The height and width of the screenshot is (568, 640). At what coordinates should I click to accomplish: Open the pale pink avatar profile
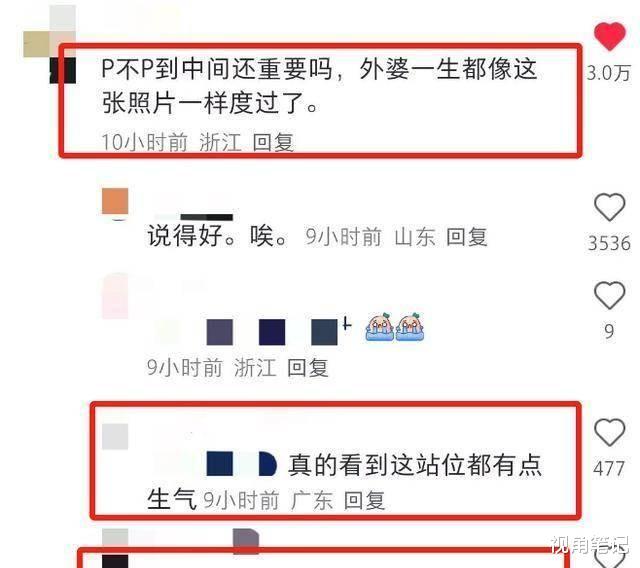[x=115, y=296]
